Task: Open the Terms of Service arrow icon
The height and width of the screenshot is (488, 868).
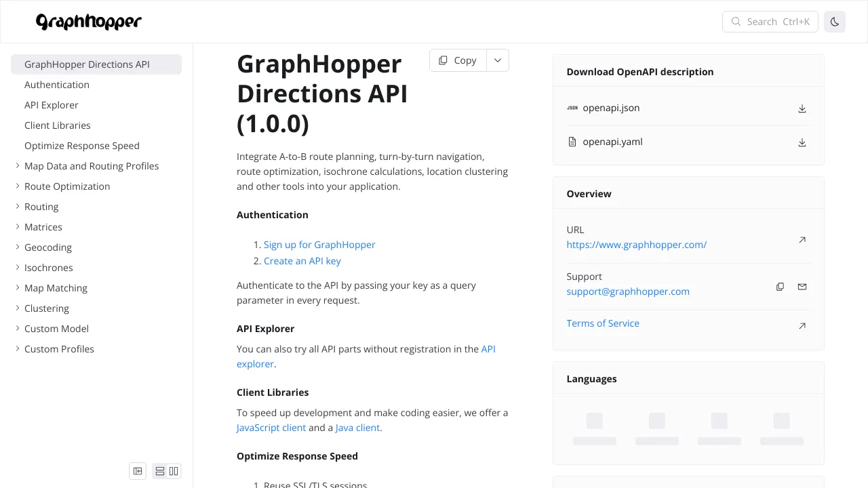Action: 802,326
